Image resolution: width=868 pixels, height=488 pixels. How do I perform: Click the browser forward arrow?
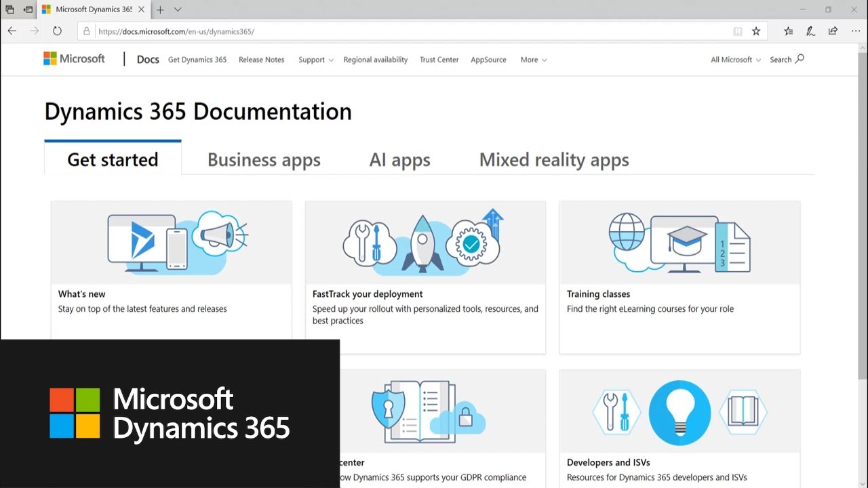(x=35, y=31)
